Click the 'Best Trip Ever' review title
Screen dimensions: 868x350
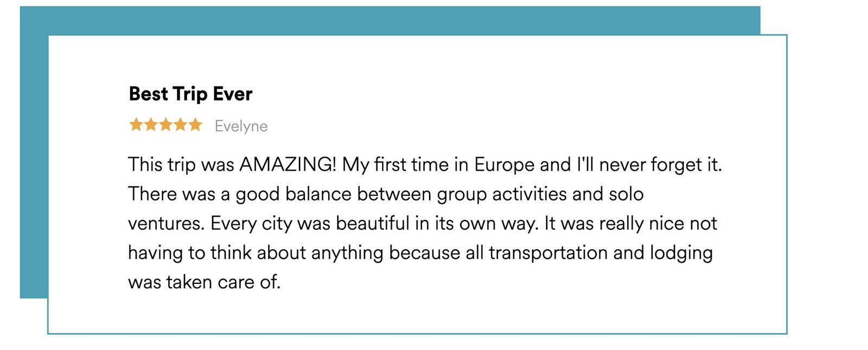pyautogui.click(x=190, y=94)
